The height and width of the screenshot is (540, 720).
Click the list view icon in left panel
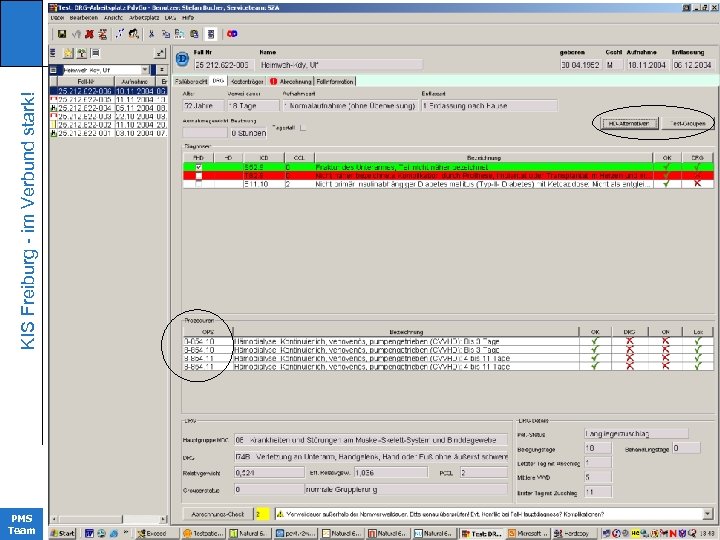96,53
